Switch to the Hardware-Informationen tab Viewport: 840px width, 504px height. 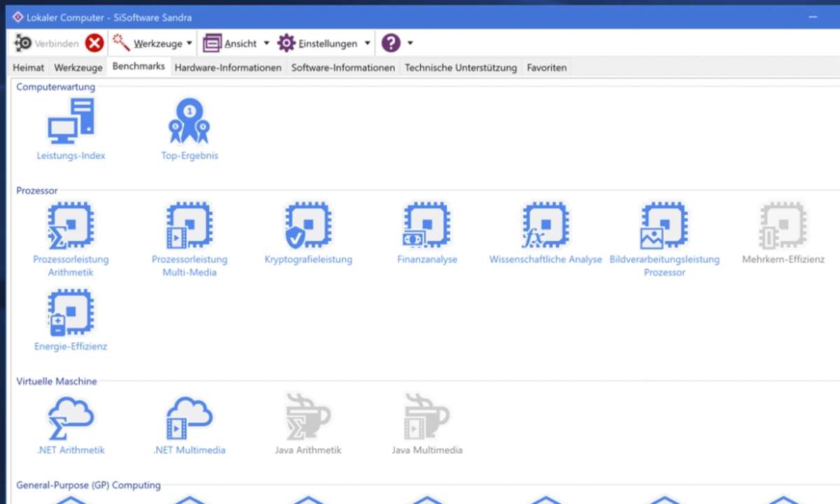pos(228,68)
